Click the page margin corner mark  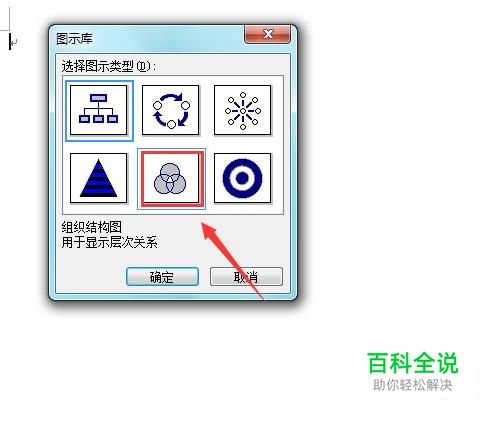(x=5, y=18)
